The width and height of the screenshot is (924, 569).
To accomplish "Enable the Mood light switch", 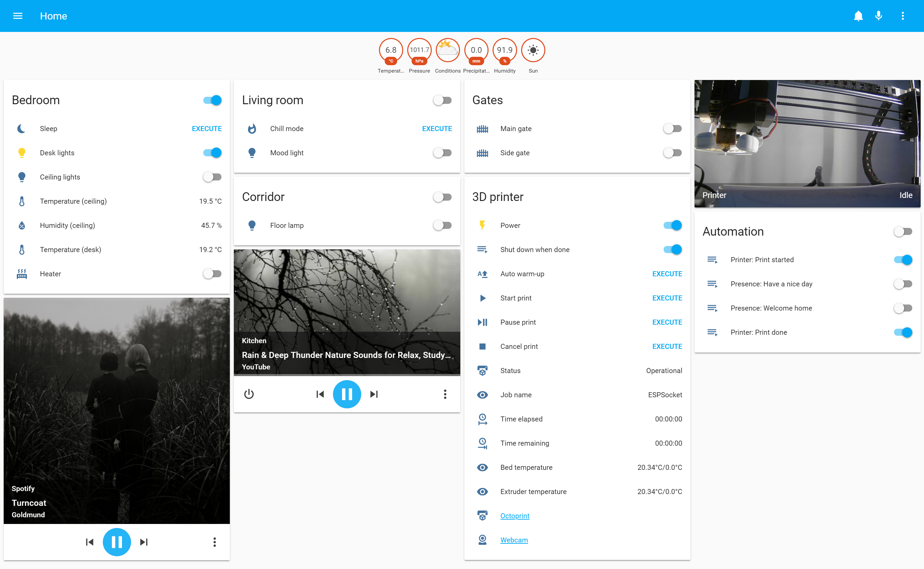I will (443, 153).
